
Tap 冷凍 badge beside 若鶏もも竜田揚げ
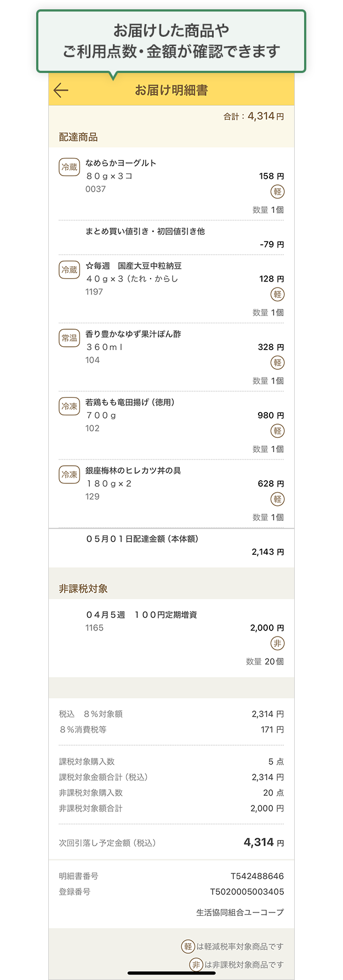click(x=70, y=407)
